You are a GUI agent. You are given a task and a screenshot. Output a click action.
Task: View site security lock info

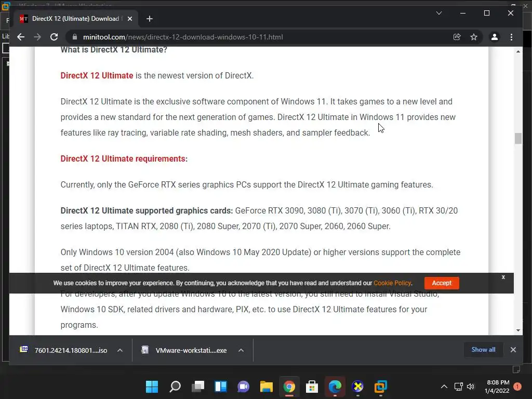(75, 37)
